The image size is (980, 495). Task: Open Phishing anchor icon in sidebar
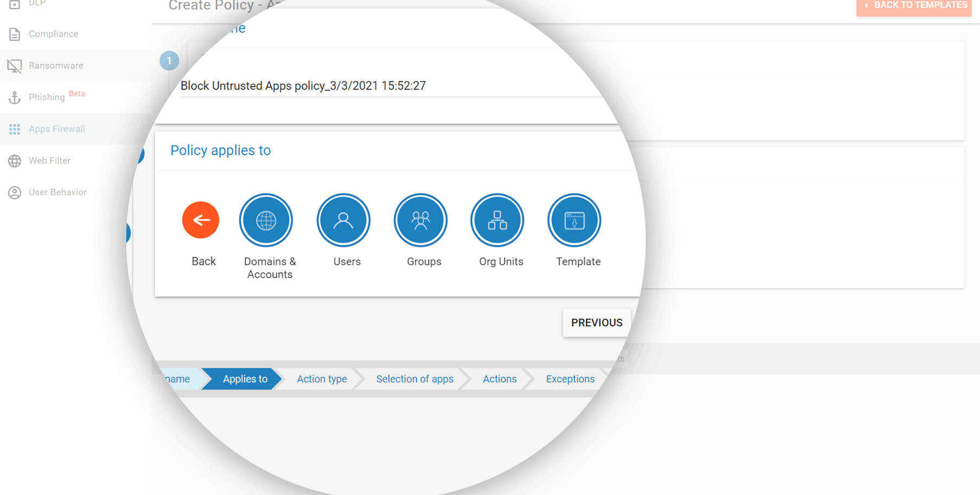(15, 97)
